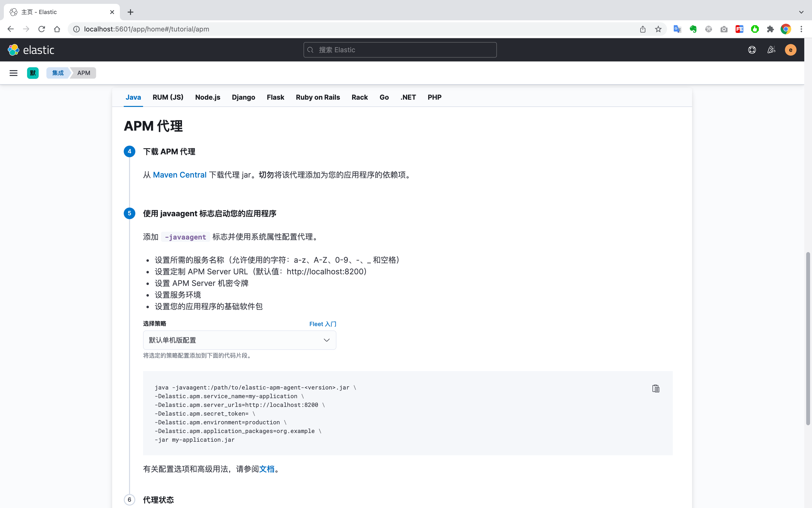Screen dimensions: 812x508
Task: Open the red FE helper extension
Action: pos(739,29)
